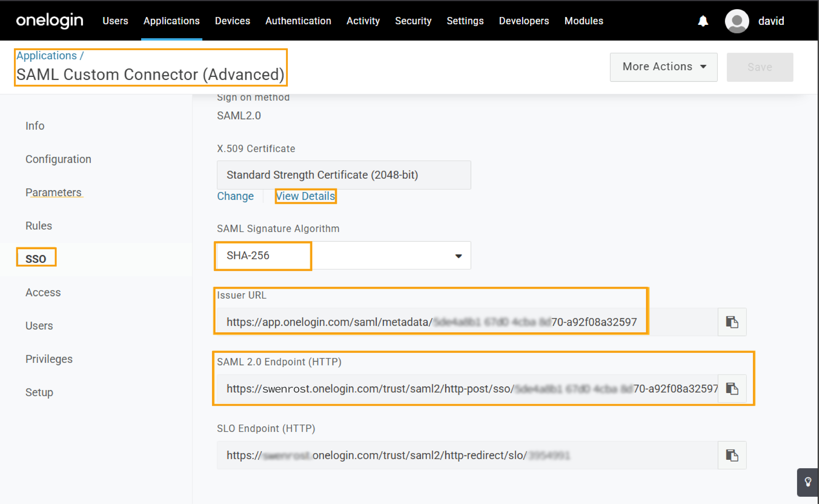Expand the SAML Signature Algorithm dropdown
The height and width of the screenshot is (504, 819).
point(458,256)
